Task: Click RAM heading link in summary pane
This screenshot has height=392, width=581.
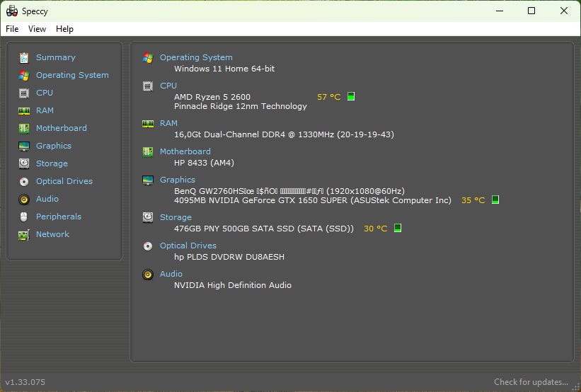Action: click(x=168, y=123)
